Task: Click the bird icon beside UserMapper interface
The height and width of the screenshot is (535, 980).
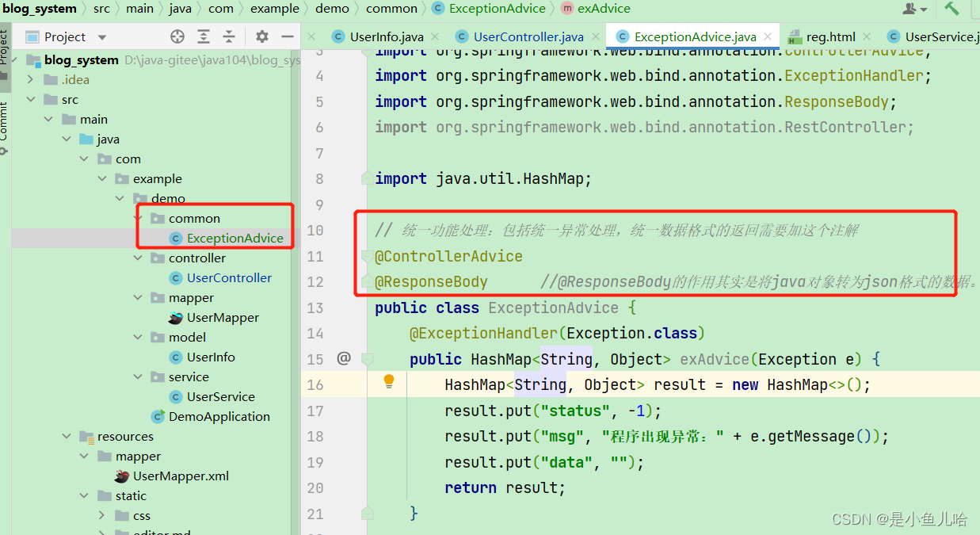Action: [x=176, y=318]
